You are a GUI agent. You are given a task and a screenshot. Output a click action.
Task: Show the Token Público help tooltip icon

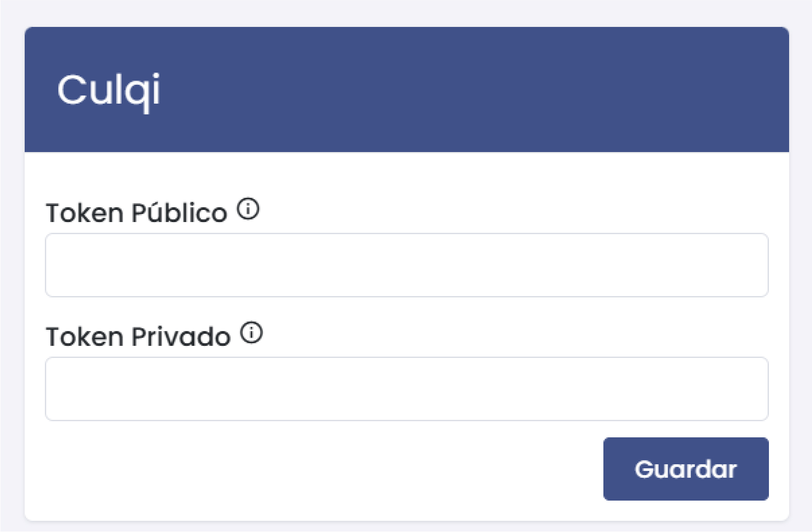(x=248, y=209)
